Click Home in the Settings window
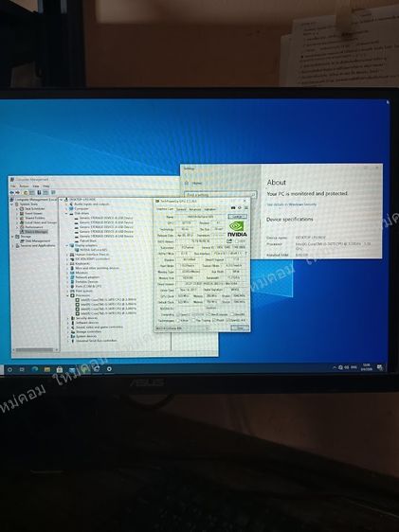Screen dimensions: 399x532 coord(194,184)
